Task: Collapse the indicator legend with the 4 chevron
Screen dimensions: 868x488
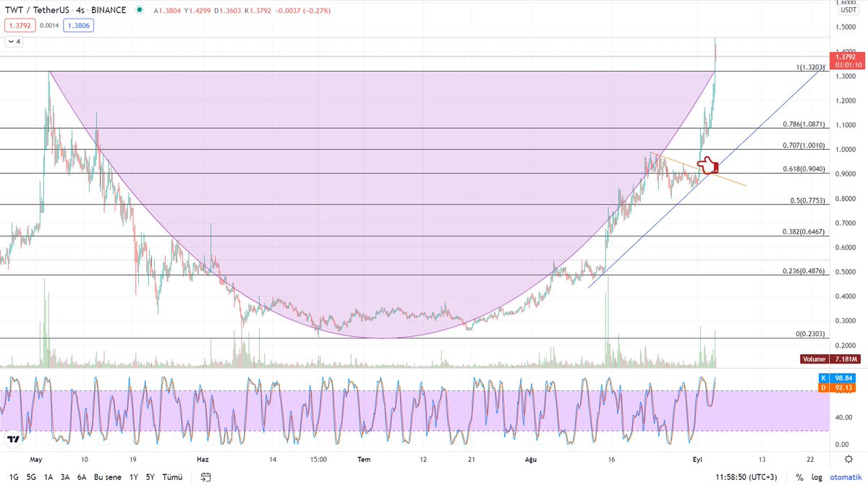Action: (x=14, y=41)
